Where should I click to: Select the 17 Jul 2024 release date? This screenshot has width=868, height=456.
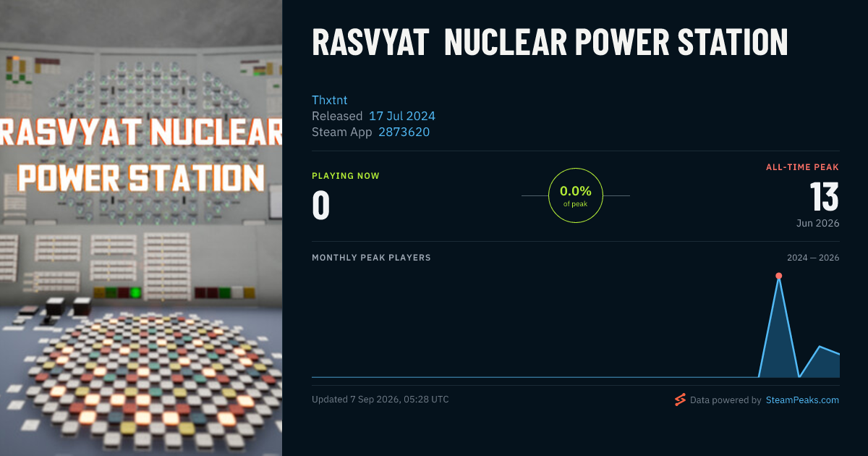pyautogui.click(x=402, y=116)
